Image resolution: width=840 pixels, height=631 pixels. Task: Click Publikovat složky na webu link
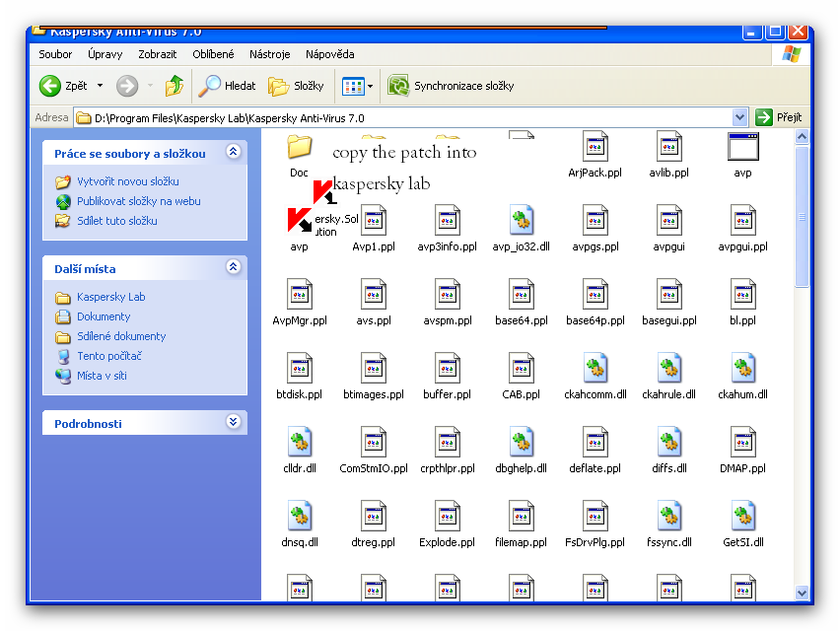(x=139, y=201)
